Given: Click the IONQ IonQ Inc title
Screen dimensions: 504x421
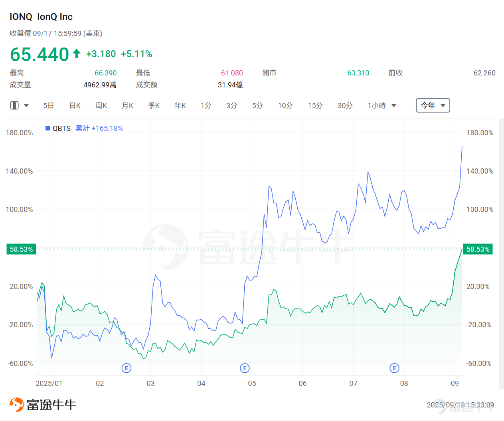Looking at the screenshot, I should (x=41, y=17).
